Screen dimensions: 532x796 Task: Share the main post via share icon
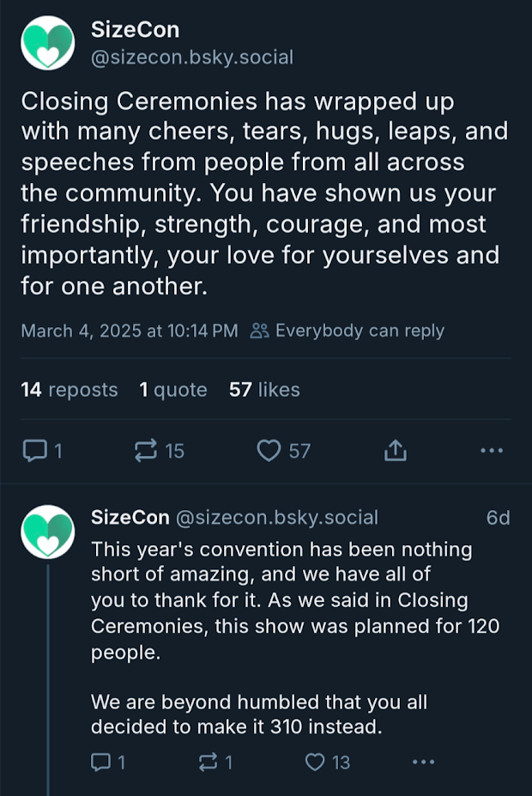click(x=394, y=450)
